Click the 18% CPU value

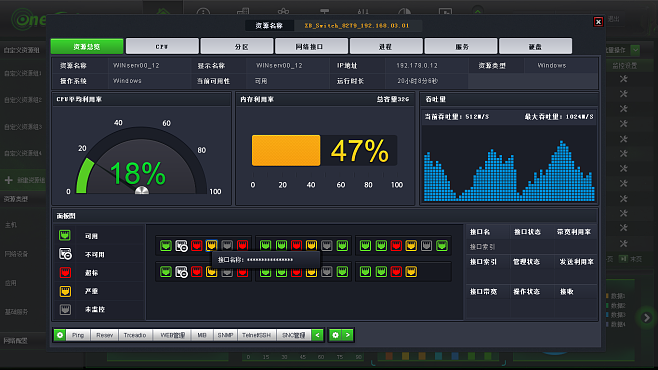coord(138,173)
